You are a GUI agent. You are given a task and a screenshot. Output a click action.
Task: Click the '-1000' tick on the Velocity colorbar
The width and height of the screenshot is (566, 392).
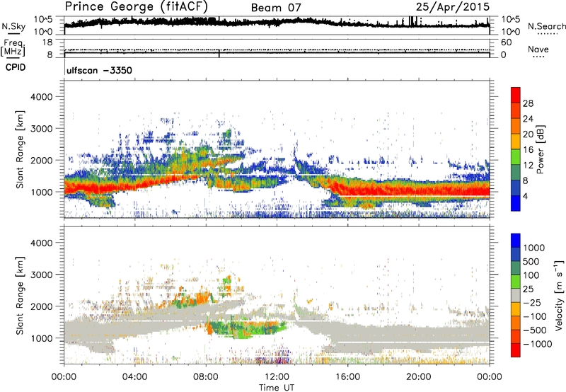tap(537, 344)
